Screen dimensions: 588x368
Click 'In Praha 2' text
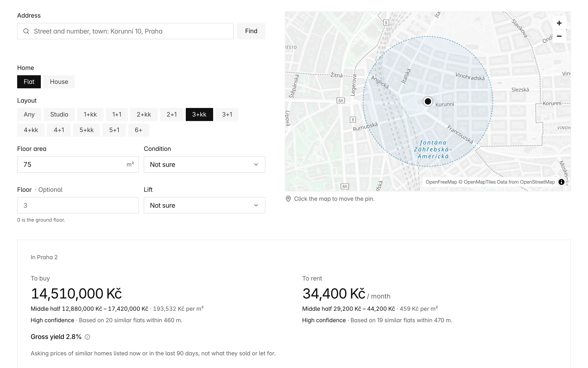pos(44,257)
